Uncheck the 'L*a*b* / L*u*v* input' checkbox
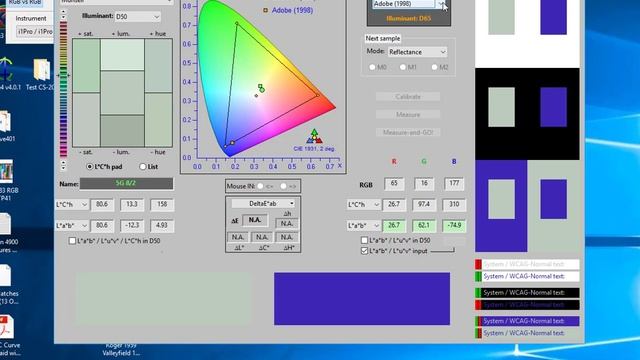 364,251
